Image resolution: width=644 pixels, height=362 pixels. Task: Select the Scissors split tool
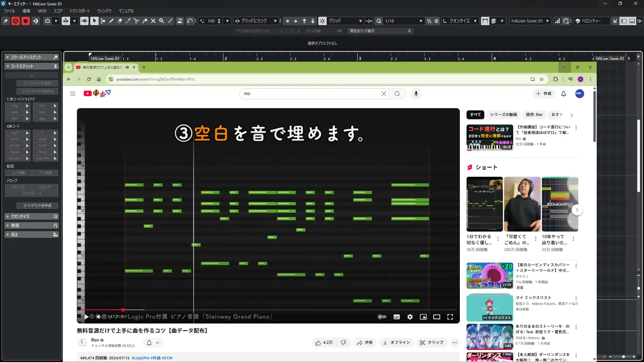pos(136,21)
